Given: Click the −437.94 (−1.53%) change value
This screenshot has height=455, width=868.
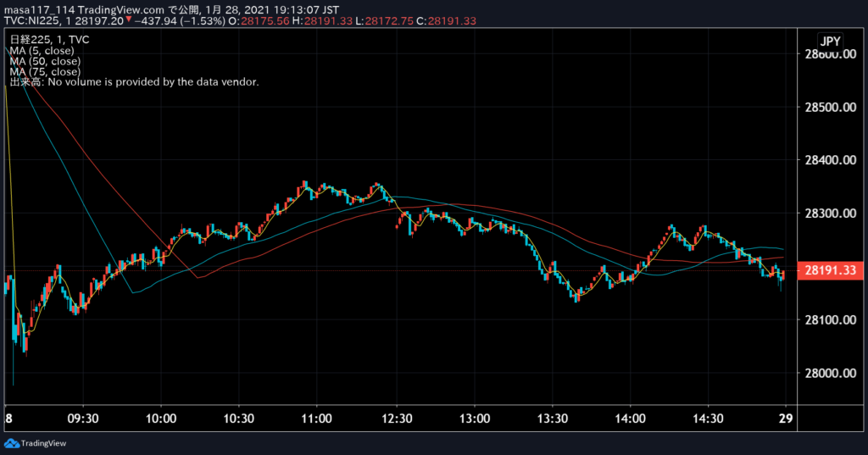Looking at the screenshot, I should [x=180, y=20].
